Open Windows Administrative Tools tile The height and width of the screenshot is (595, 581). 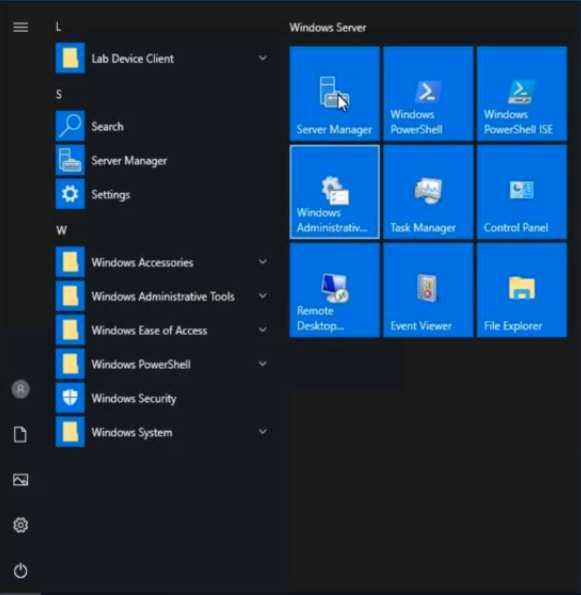[334, 192]
